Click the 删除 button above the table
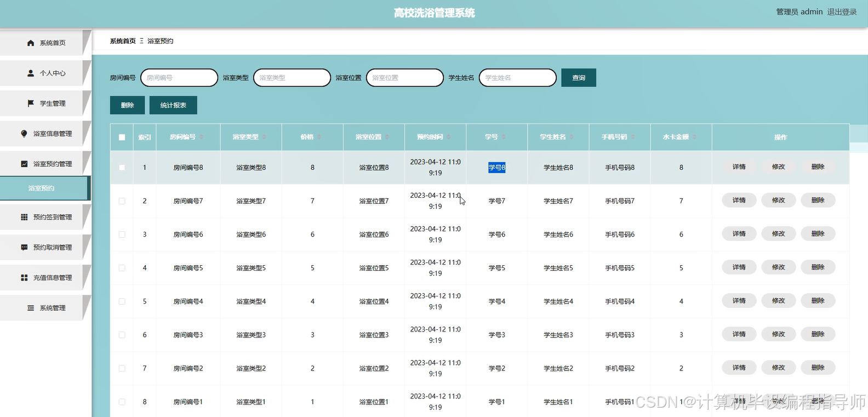 pos(127,105)
